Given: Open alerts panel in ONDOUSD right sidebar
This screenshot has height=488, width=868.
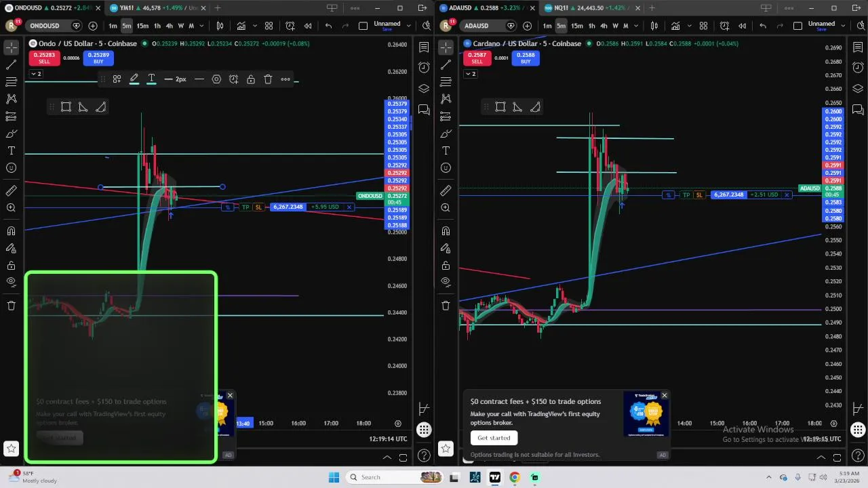Looking at the screenshot, I should point(424,67).
